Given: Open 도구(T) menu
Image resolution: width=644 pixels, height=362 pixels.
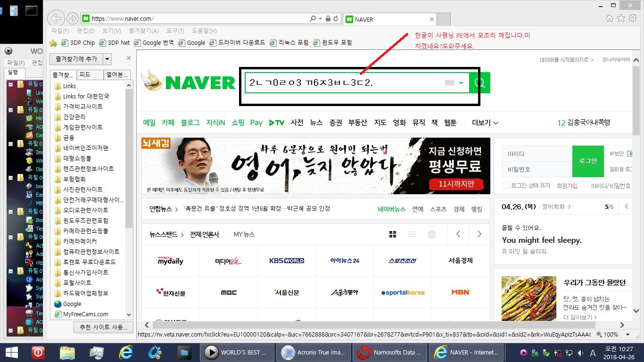Looking at the screenshot, I should pos(175,31).
